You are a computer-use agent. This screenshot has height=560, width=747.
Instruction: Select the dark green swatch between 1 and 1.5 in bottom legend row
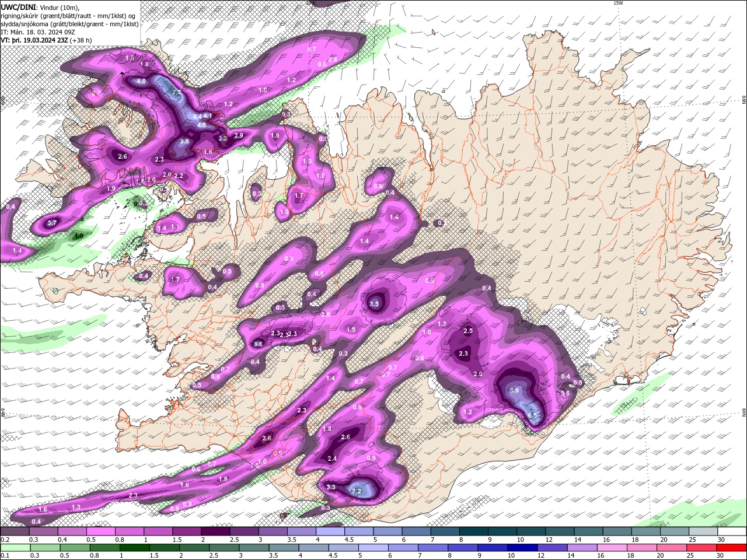tap(134, 548)
